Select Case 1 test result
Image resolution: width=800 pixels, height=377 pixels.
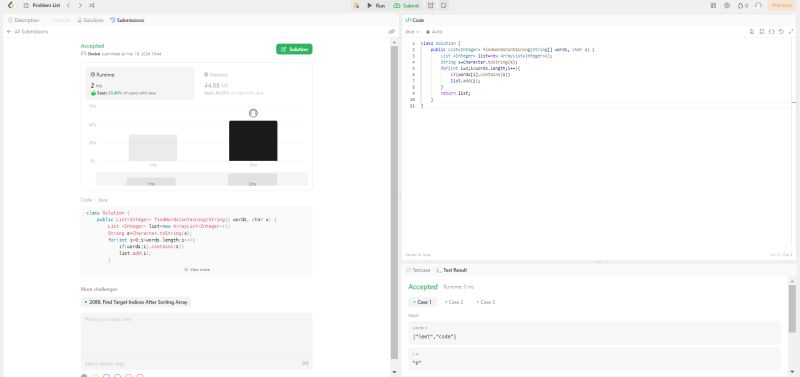tap(422, 302)
